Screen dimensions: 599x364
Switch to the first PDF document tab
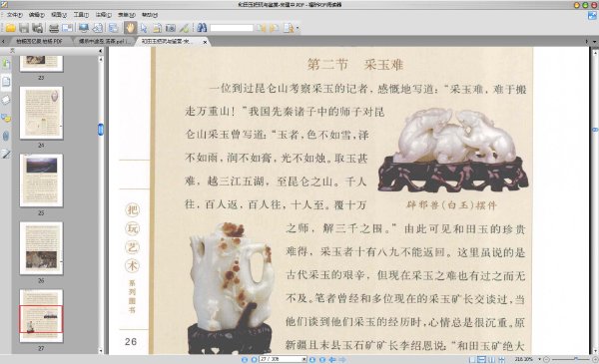[x=39, y=41]
